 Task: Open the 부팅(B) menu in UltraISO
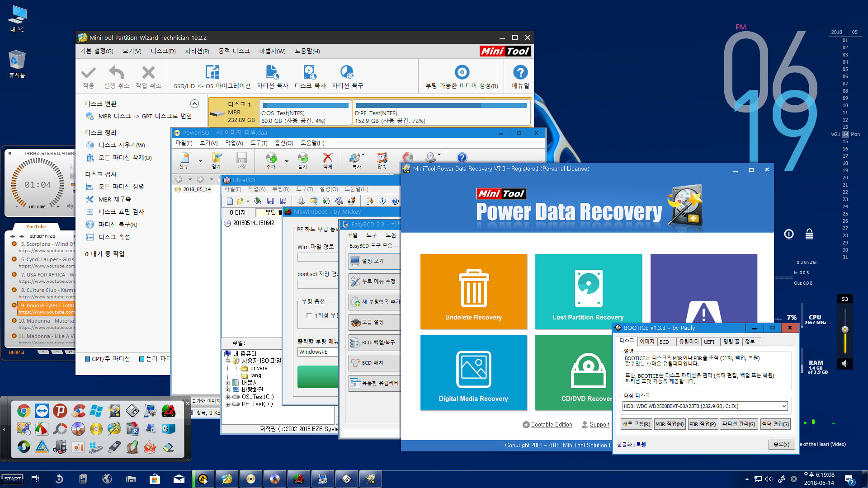281,189
